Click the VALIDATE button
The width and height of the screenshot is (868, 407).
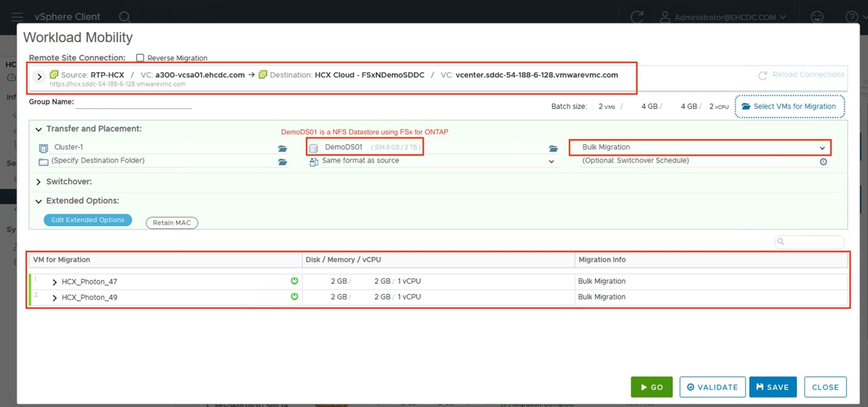pos(713,387)
